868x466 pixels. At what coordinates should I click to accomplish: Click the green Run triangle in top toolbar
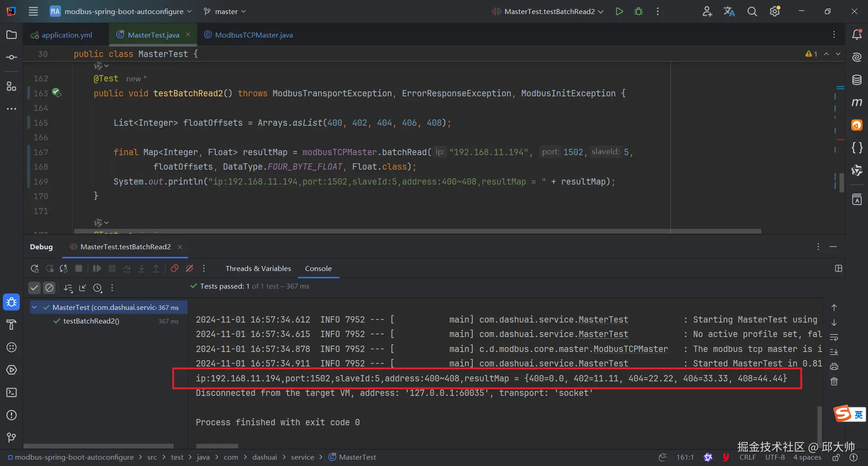(619, 12)
